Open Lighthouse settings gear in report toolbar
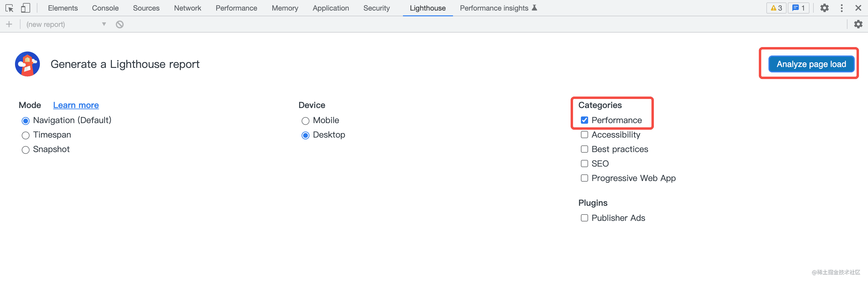Screen dimensions: 868x283 (x=858, y=24)
